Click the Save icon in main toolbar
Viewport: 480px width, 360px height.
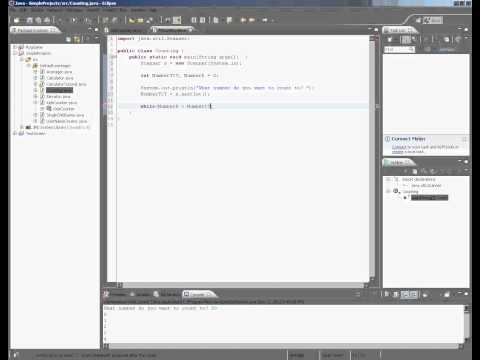pyautogui.click(x=30, y=20)
